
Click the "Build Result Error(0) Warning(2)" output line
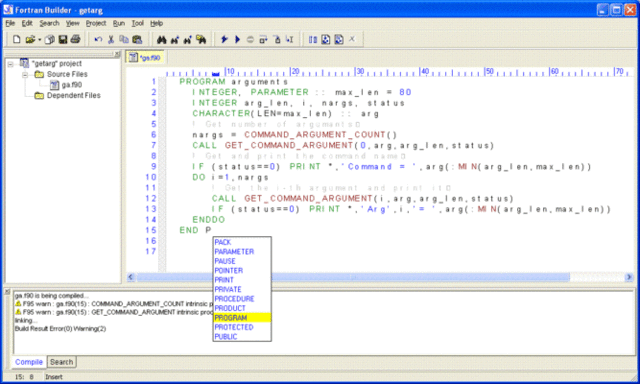(60, 329)
